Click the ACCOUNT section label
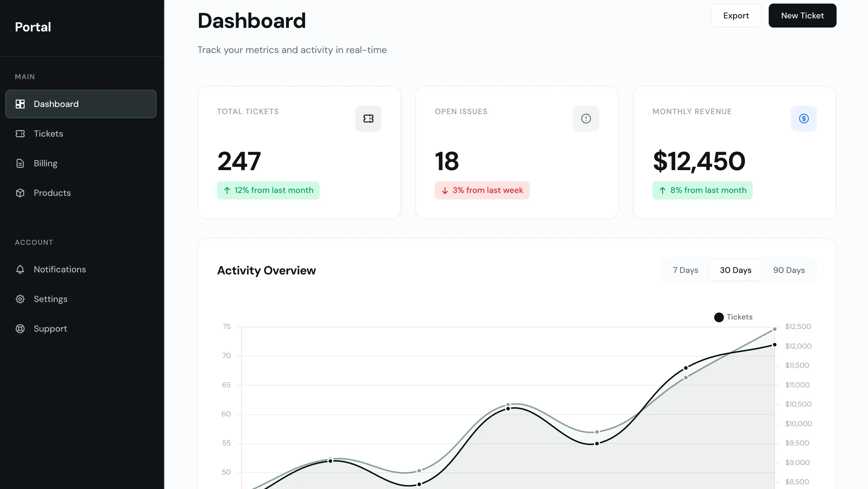868x489 pixels. [34, 242]
